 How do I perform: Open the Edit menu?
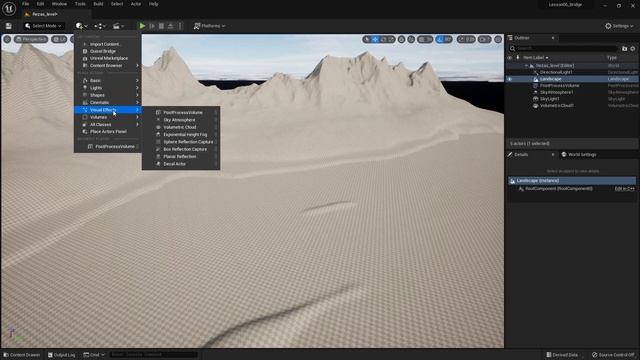pos(40,4)
